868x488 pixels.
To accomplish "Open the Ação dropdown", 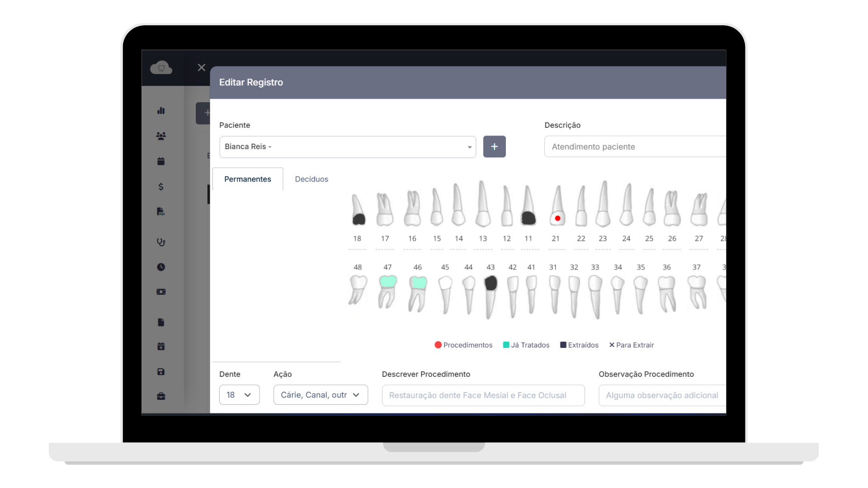I will (x=321, y=395).
